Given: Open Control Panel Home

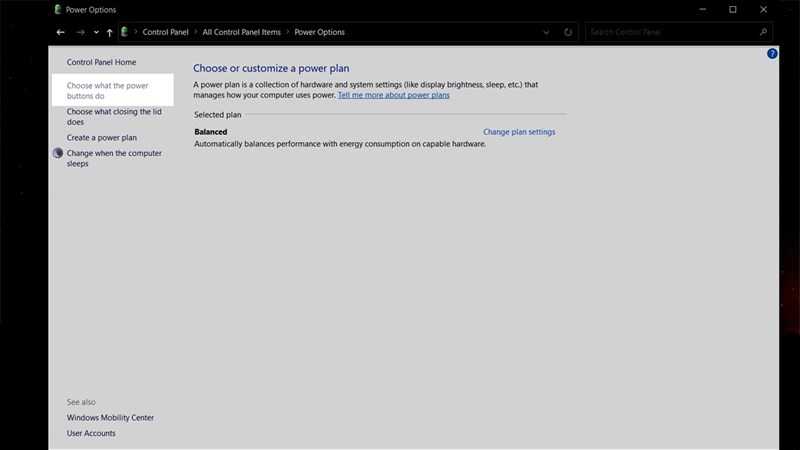Looking at the screenshot, I should coord(101,62).
